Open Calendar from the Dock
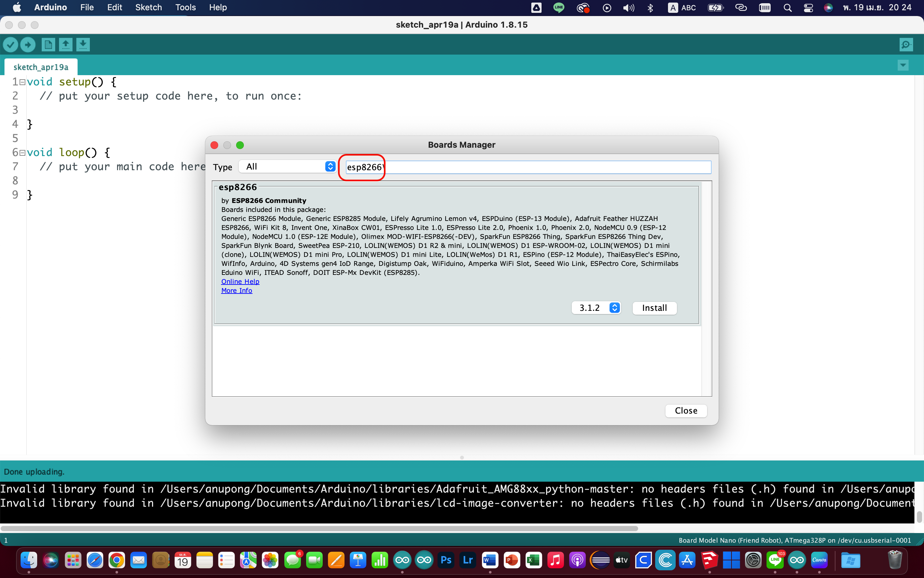The image size is (924, 578). click(x=183, y=560)
